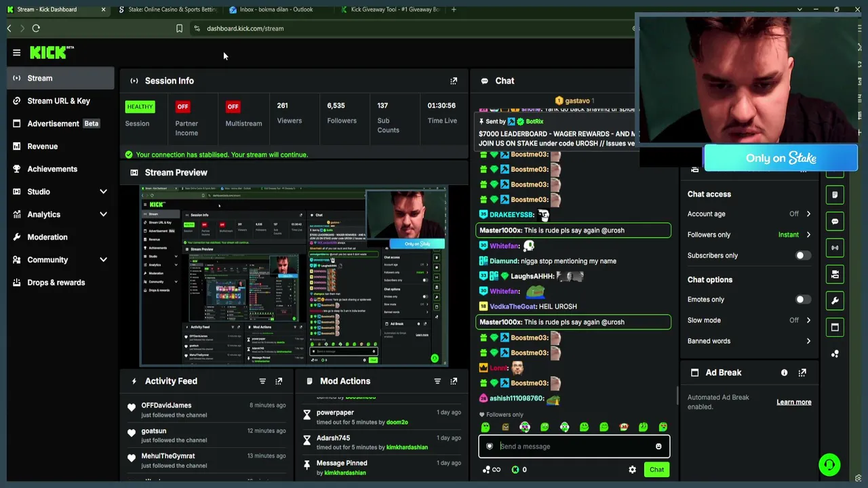
Task: Open Advertisement Beta in sidebar
Action: coord(60,123)
